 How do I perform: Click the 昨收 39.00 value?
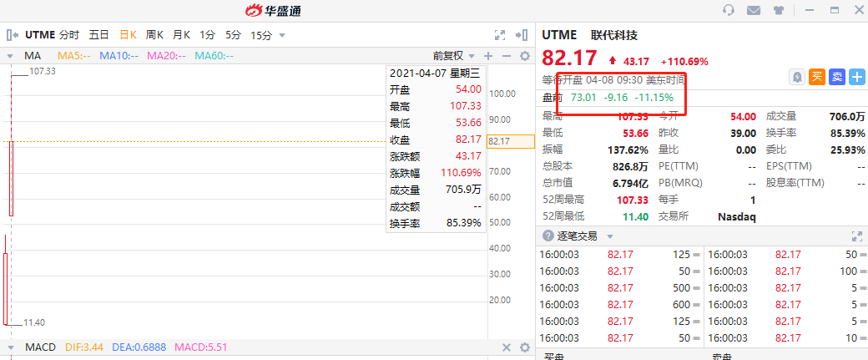(744, 133)
